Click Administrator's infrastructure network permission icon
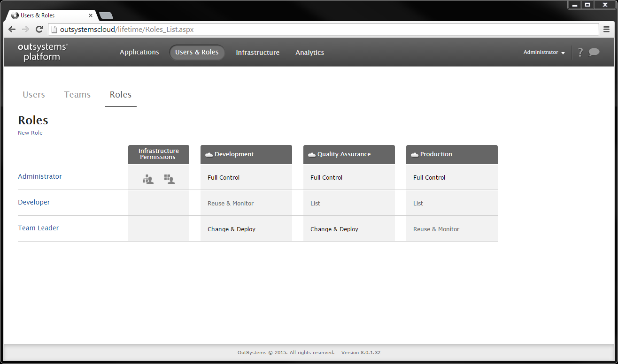Screen dimensions: 618x364 click(148, 179)
